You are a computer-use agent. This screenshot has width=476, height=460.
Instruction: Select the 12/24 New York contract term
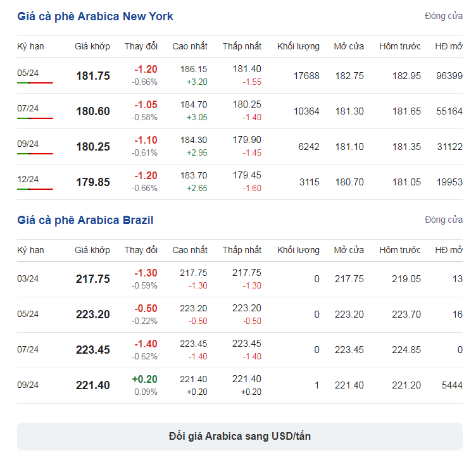point(28,179)
